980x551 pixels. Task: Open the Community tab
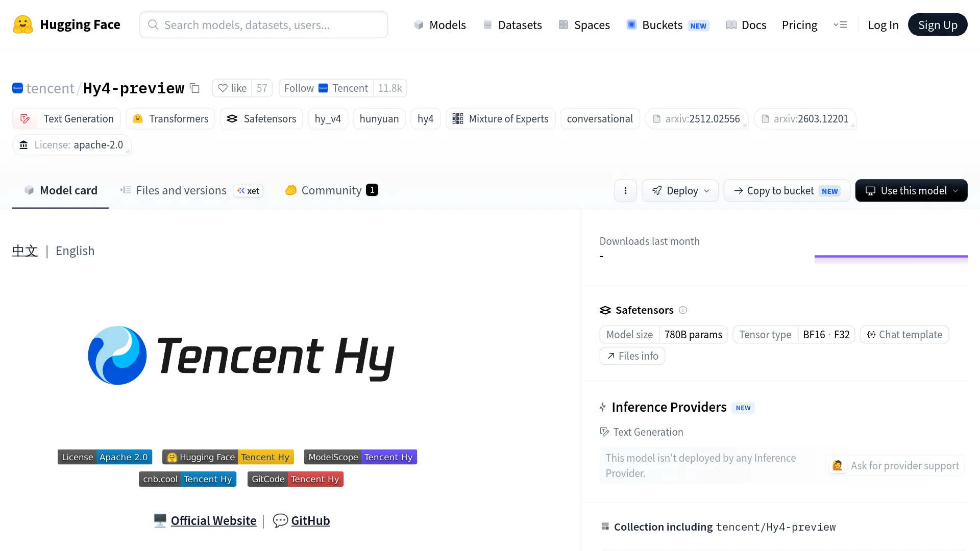coord(331,190)
